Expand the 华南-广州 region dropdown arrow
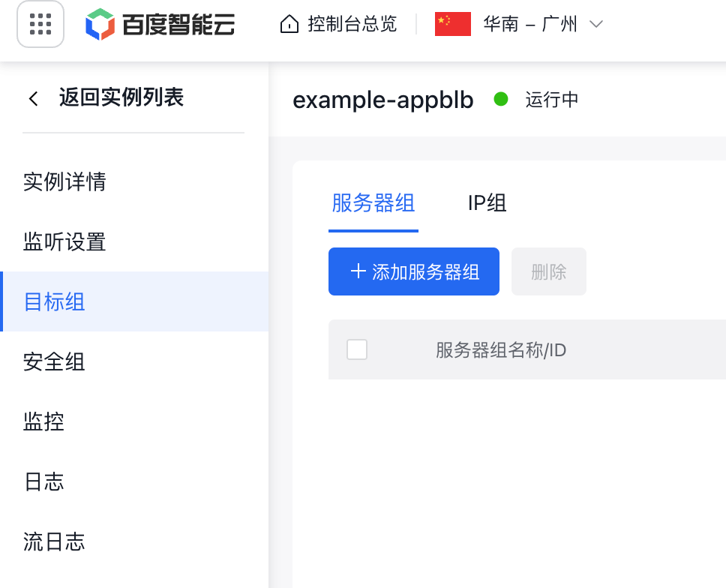 pos(596,24)
